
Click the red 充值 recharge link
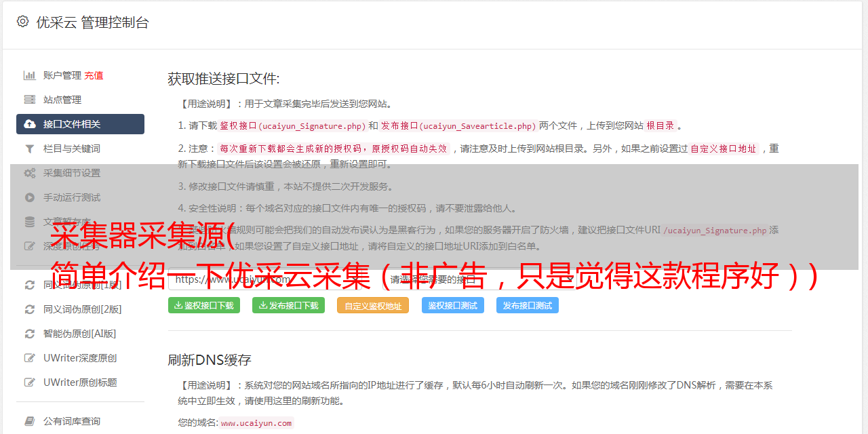click(94, 75)
